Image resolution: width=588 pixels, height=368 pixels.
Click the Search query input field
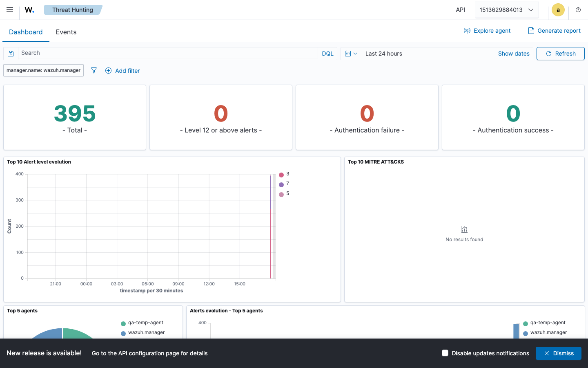pos(167,53)
